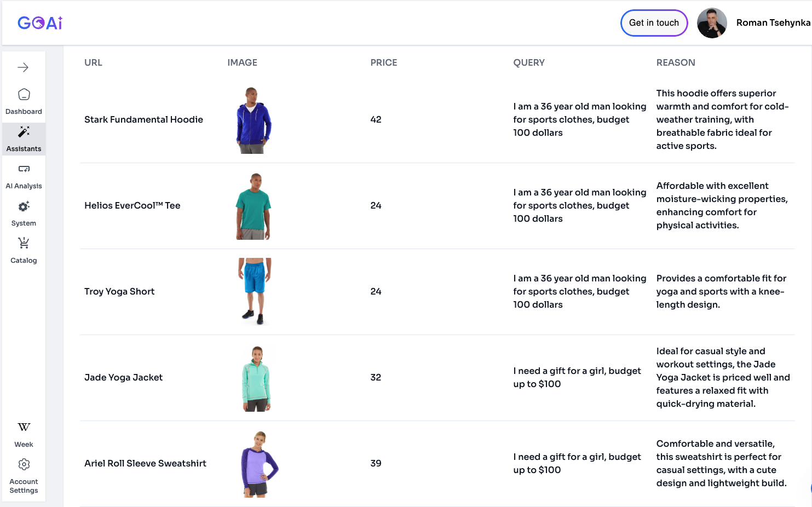The height and width of the screenshot is (507, 812).
Task: Select the Assistants magic wand icon
Action: tap(24, 132)
